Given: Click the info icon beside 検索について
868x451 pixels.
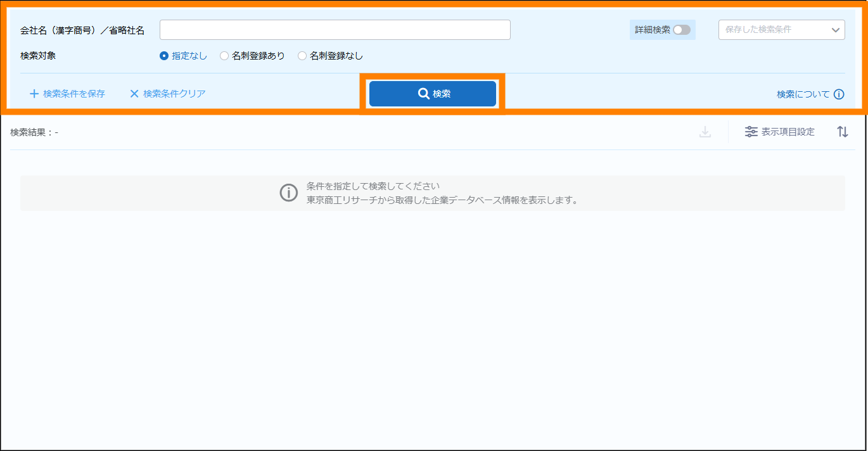Looking at the screenshot, I should [x=839, y=94].
